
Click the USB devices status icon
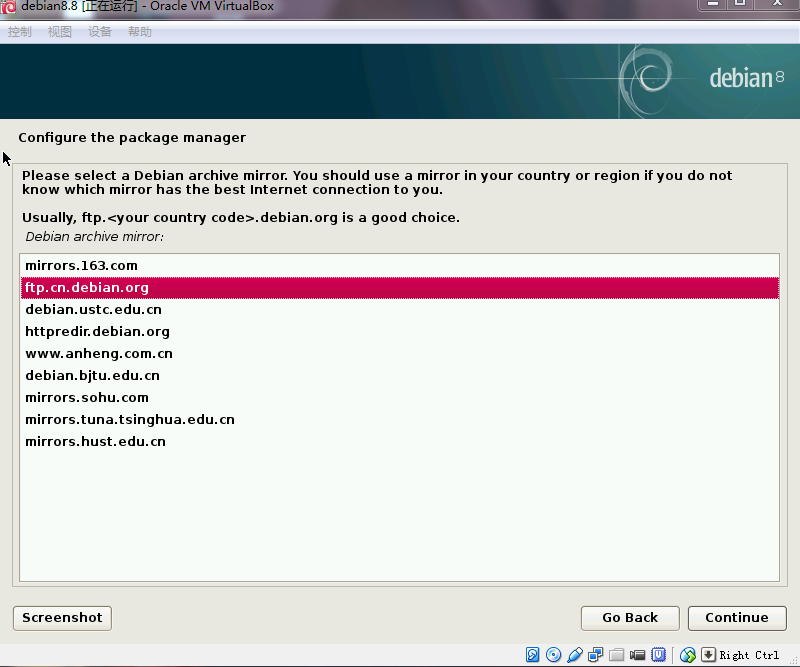pyautogui.click(x=574, y=655)
